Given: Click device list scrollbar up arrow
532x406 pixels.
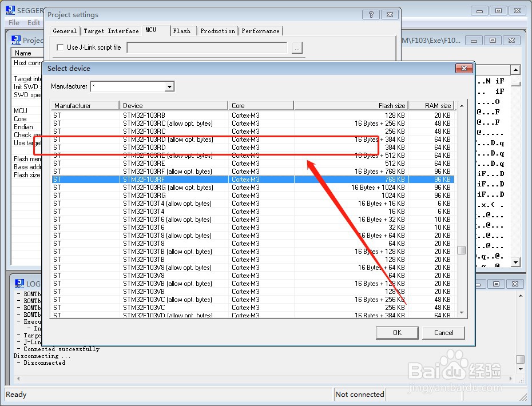Looking at the screenshot, I should click(x=462, y=106).
